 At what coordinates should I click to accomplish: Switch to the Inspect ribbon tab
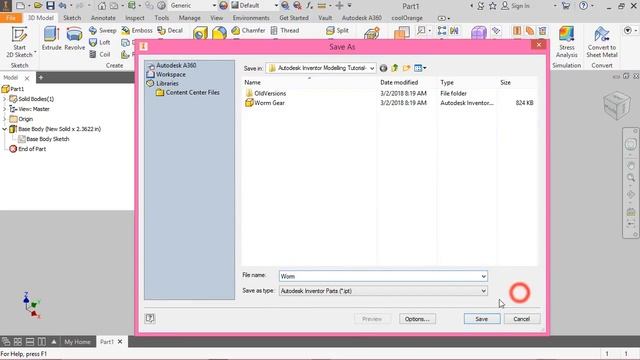135,18
